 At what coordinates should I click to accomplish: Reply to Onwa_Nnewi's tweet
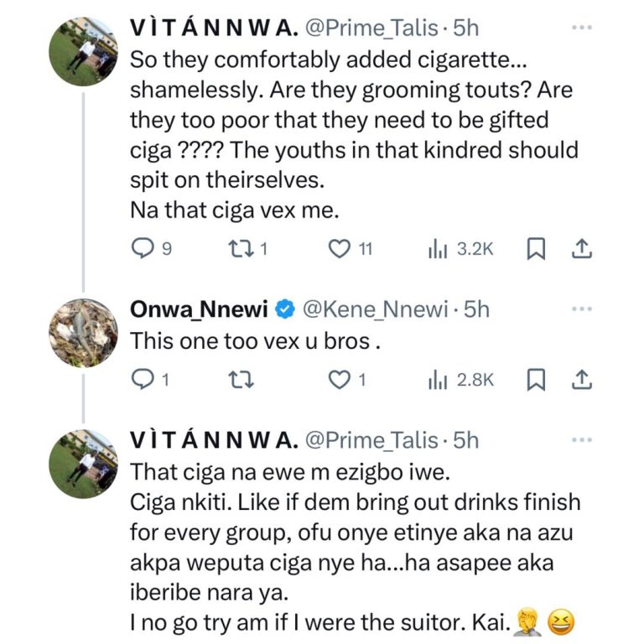[143, 380]
